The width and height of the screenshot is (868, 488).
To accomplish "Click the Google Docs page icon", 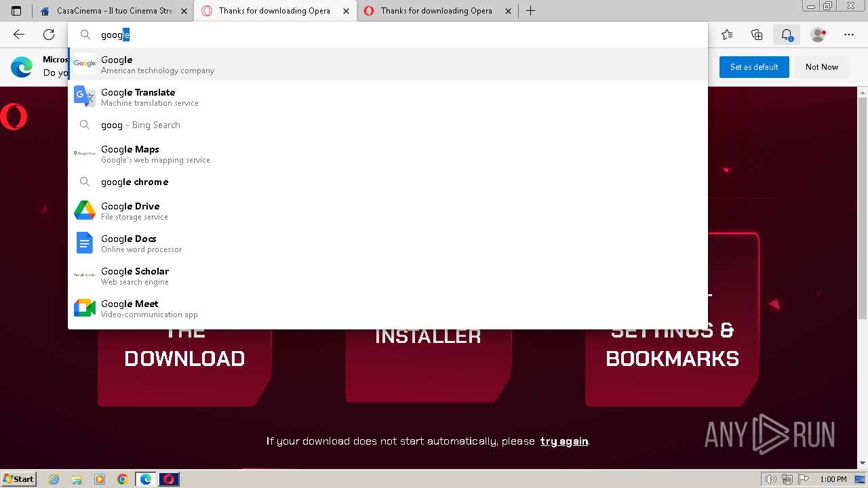I will [x=85, y=243].
